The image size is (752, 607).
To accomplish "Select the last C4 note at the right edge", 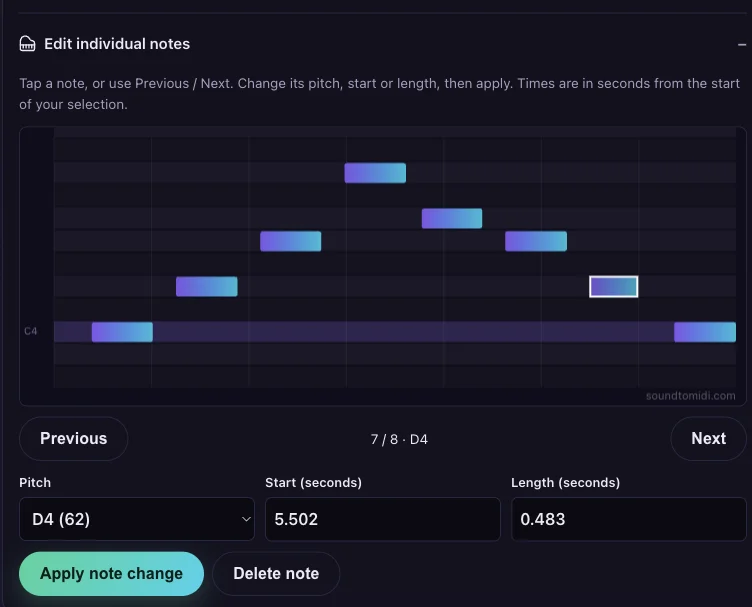I will coord(705,332).
